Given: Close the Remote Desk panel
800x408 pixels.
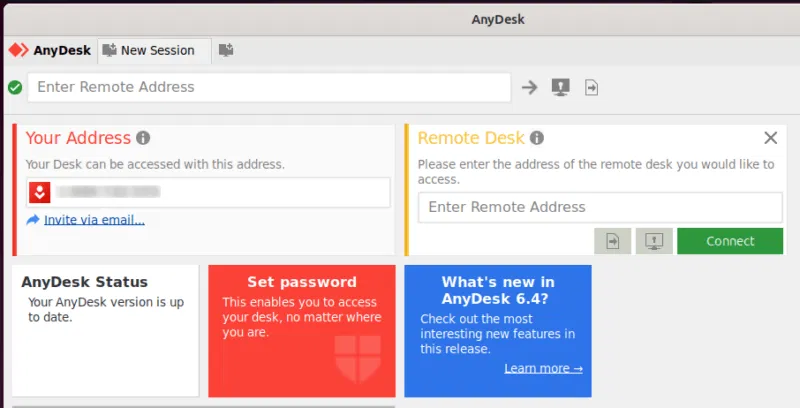Looking at the screenshot, I should [x=770, y=138].
